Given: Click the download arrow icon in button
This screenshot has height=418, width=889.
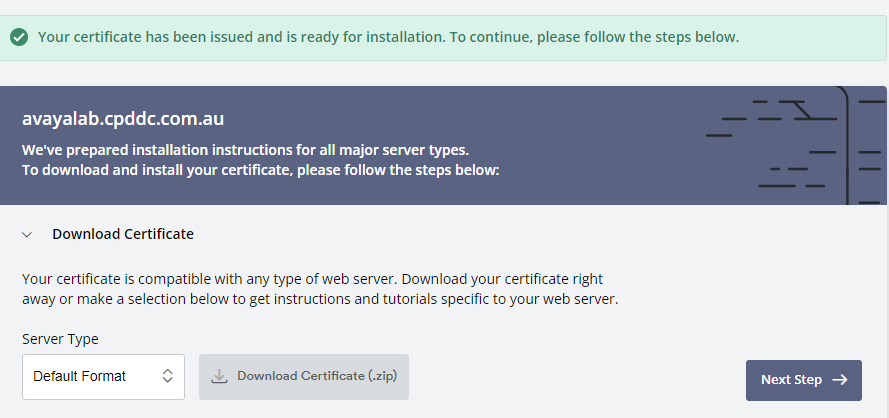Looking at the screenshot, I should [219, 377].
